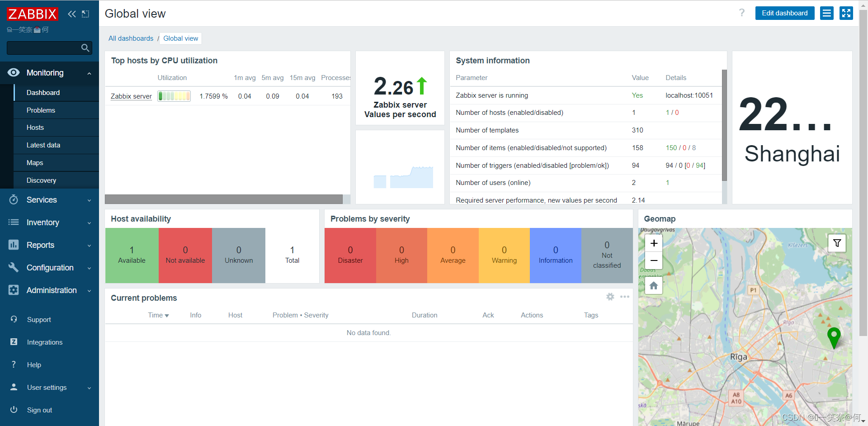Click the Services clock icon

(14, 199)
